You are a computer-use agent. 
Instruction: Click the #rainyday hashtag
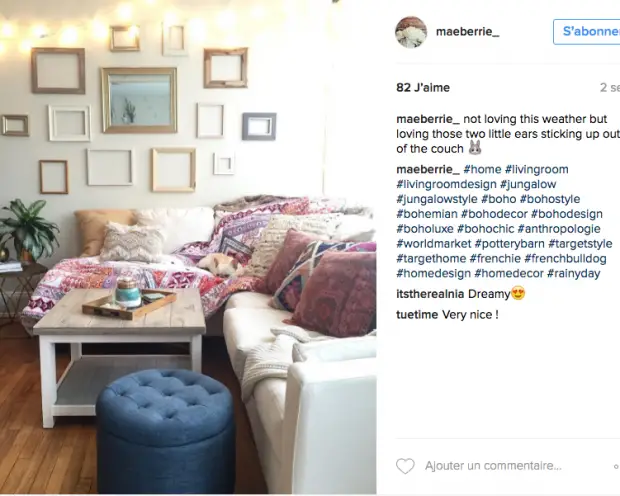[x=574, y=273]
